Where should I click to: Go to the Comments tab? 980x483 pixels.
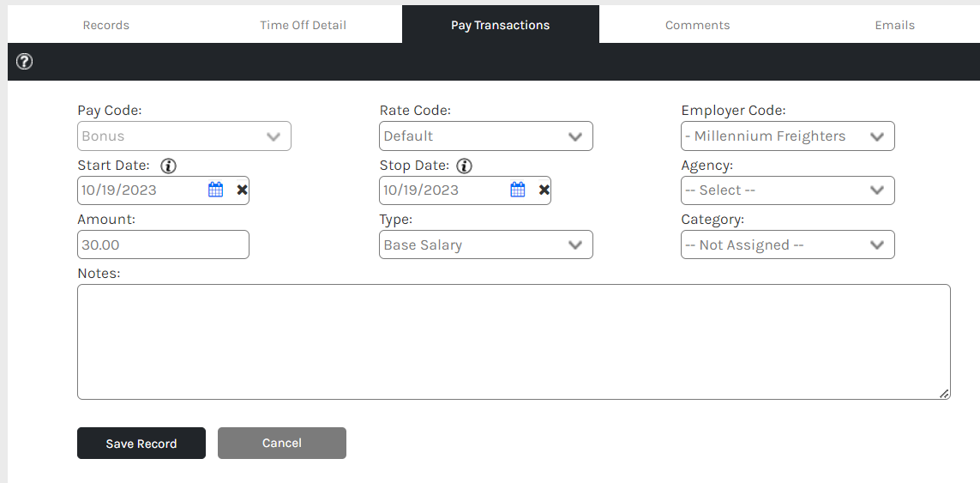pos(698,25)
